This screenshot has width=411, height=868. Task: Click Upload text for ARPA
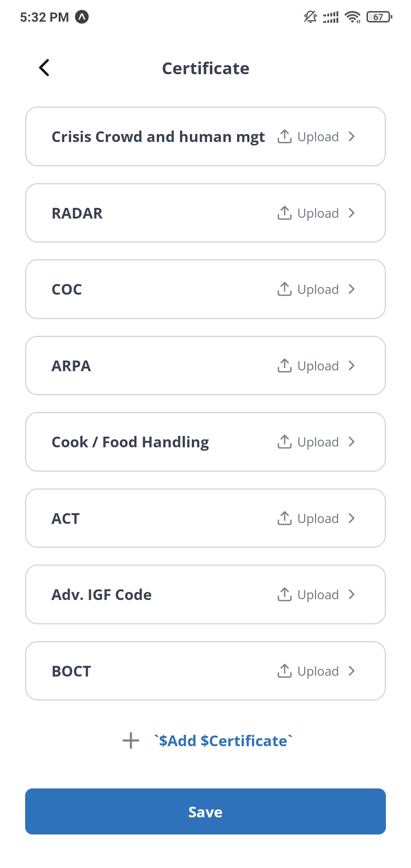pos(318,366)
